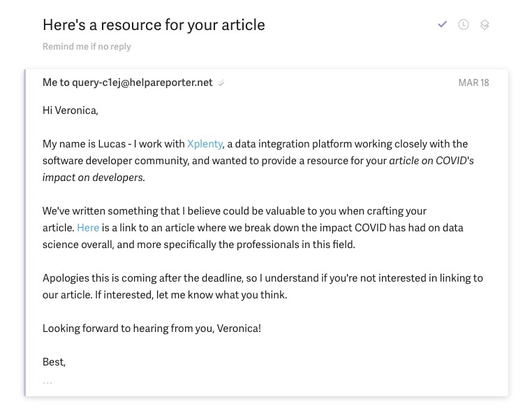
Task: Click the sender name "Me" in header
Action: (50, 82)
